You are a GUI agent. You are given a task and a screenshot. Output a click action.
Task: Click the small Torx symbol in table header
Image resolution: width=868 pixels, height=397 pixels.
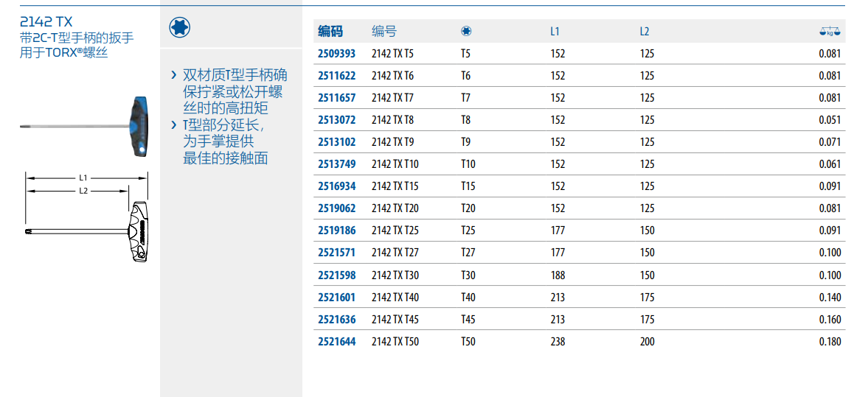pyautogui.click(x=466, y=32)
